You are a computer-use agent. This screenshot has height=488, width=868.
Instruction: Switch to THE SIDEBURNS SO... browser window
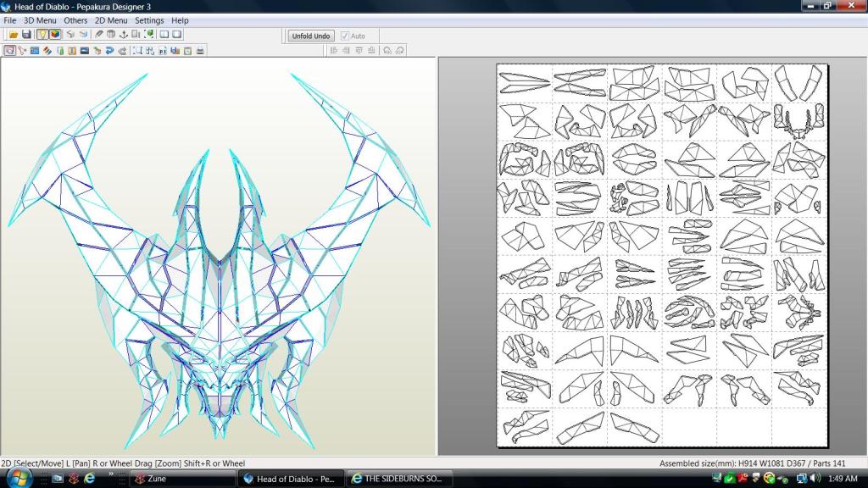pos(400,479)
